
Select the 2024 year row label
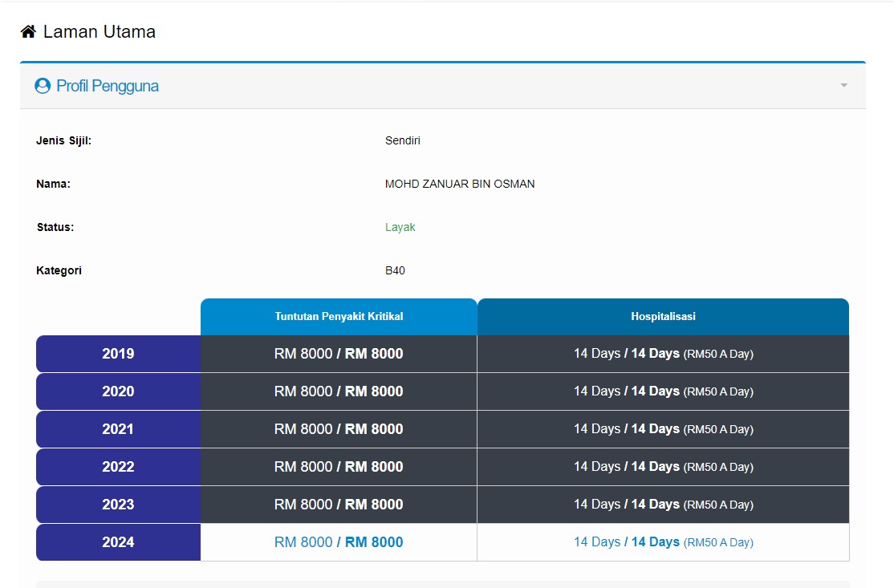(x=118, y=541)
